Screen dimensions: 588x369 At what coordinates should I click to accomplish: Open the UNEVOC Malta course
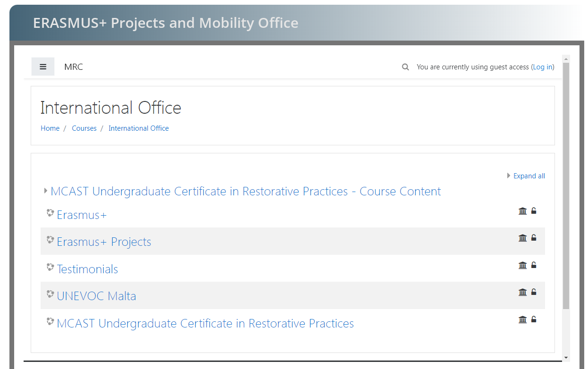coord(96,296)
